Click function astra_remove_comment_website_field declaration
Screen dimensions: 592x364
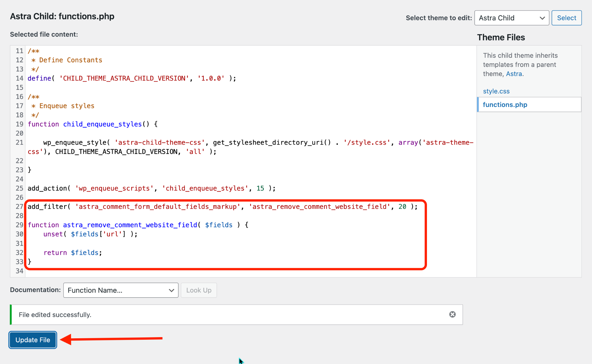click(x=138, y=225)
